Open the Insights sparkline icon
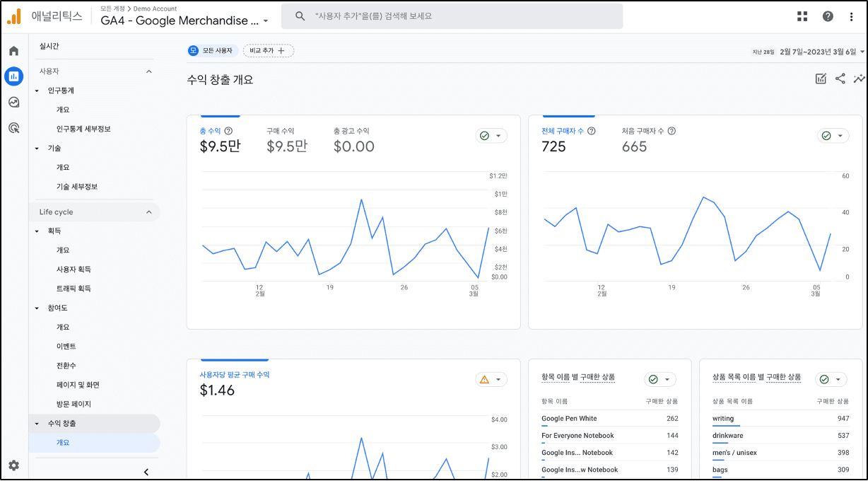Viewport: 868px width, 481px height. click(859, 79)
